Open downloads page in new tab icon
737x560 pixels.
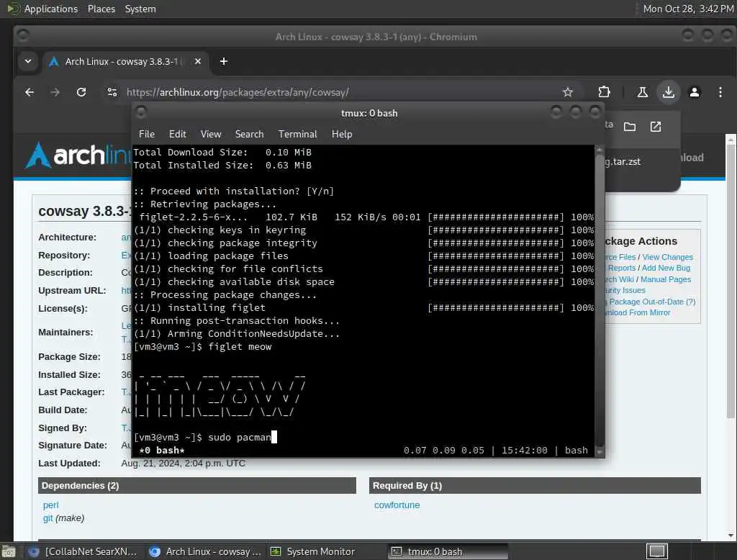656,127
